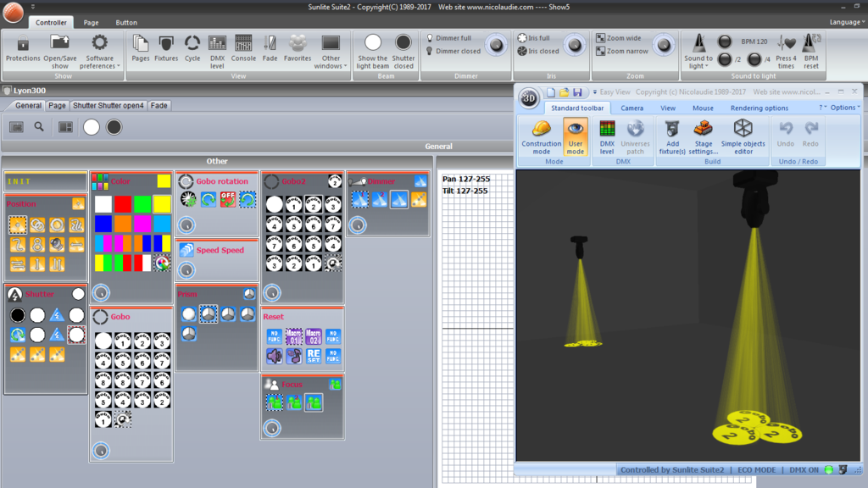
Task: Open the Console view
Action: 243,48
